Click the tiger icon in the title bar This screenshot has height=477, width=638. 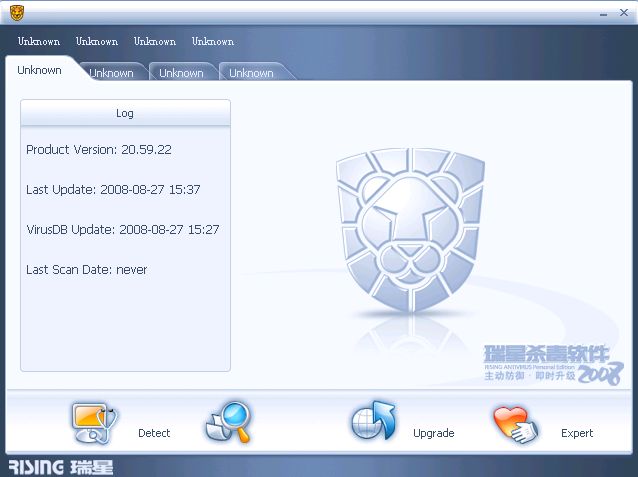(17, 13)
